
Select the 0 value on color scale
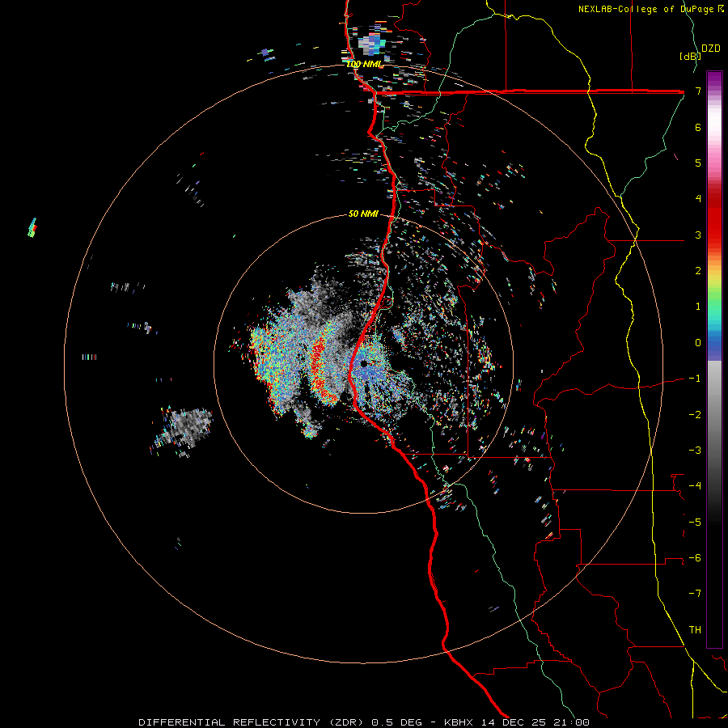[x=698, y=343]
